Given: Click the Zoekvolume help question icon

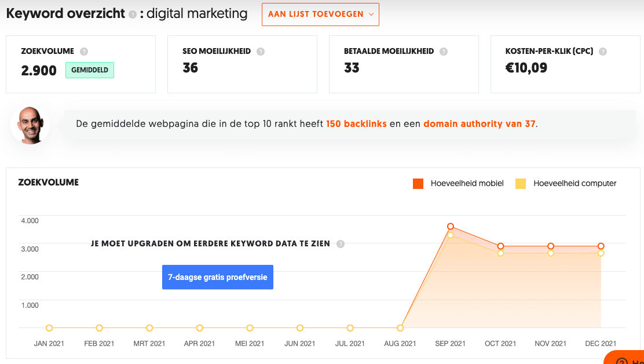Looking at the screenshot, I should click(x=84, y=52).
